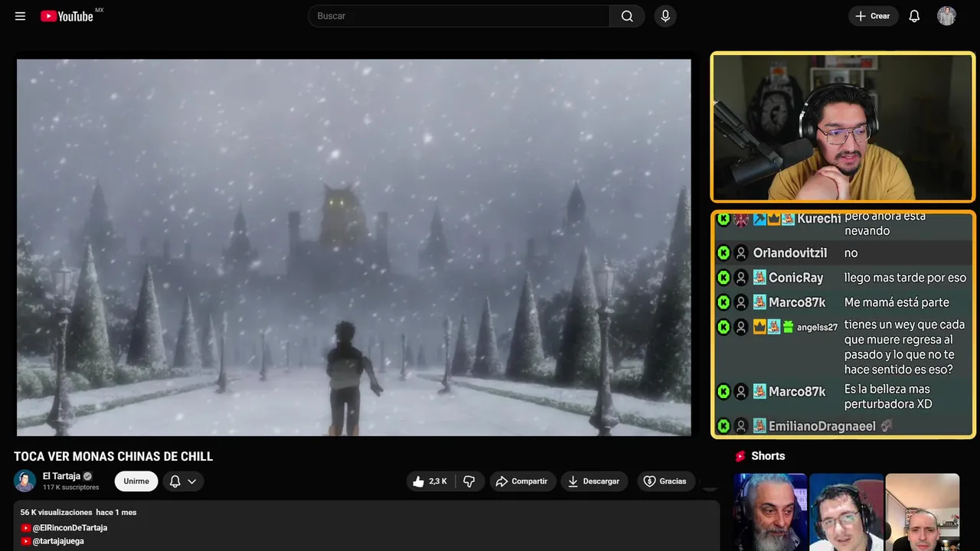This screenshot has width=980, height=551.
Task: Click the Shorts section logo icon
Action: click(x=740, y=456)
